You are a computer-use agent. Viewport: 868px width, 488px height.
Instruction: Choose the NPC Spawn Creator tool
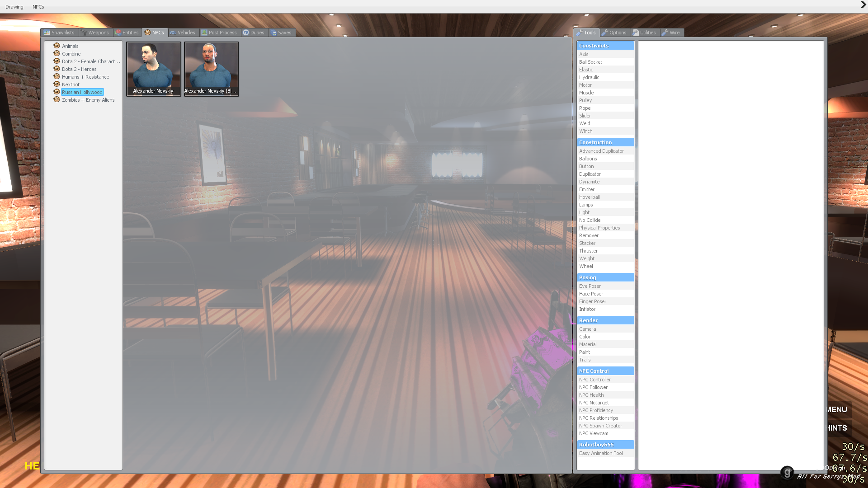pyautogui.click(x=605, y=426)
